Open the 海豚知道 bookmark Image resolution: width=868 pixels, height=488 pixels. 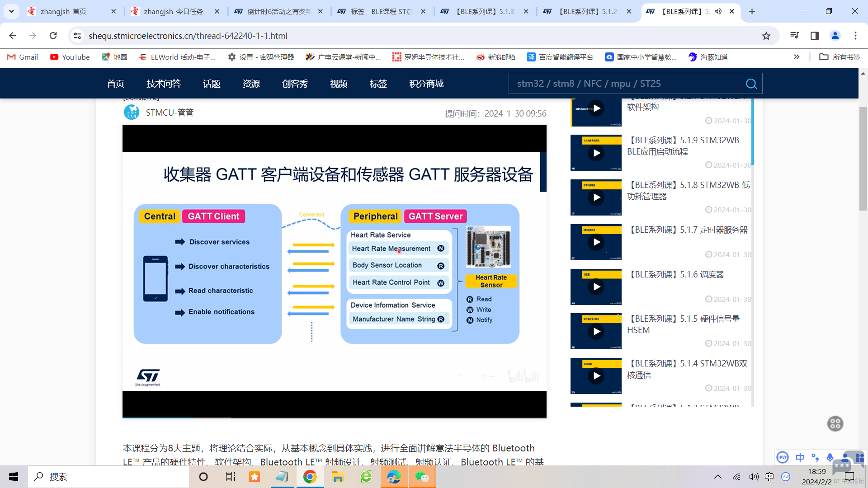tap(708, 57)
